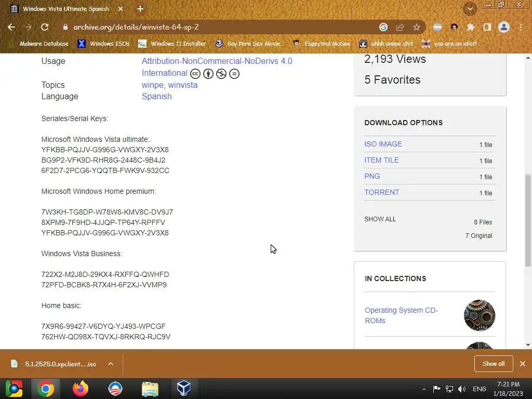Open the network tray icon
532x399 pixels.
[449, 389]
